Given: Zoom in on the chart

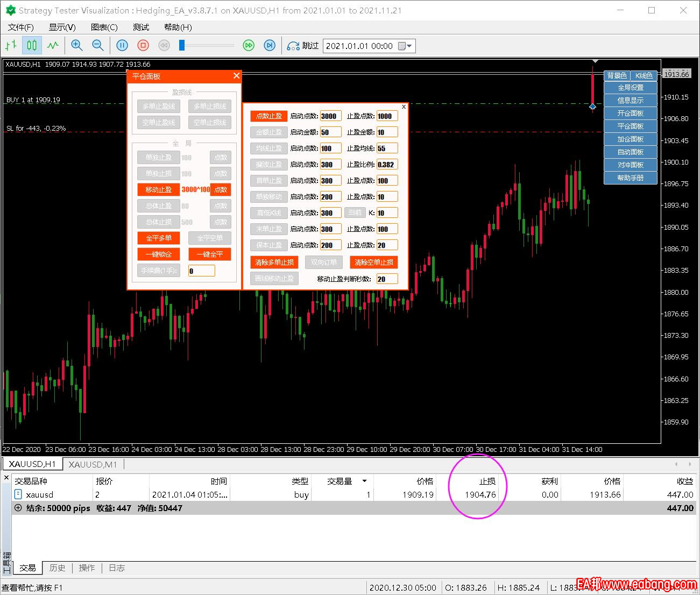Looking at the screenshot, I should click(x=77, y=46).
